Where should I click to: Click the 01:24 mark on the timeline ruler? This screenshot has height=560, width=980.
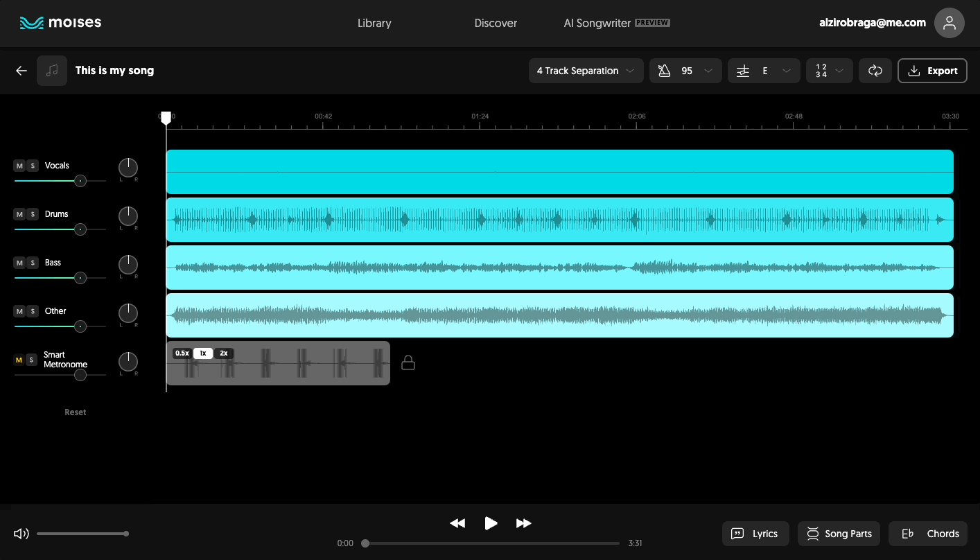tap(480, 116)
